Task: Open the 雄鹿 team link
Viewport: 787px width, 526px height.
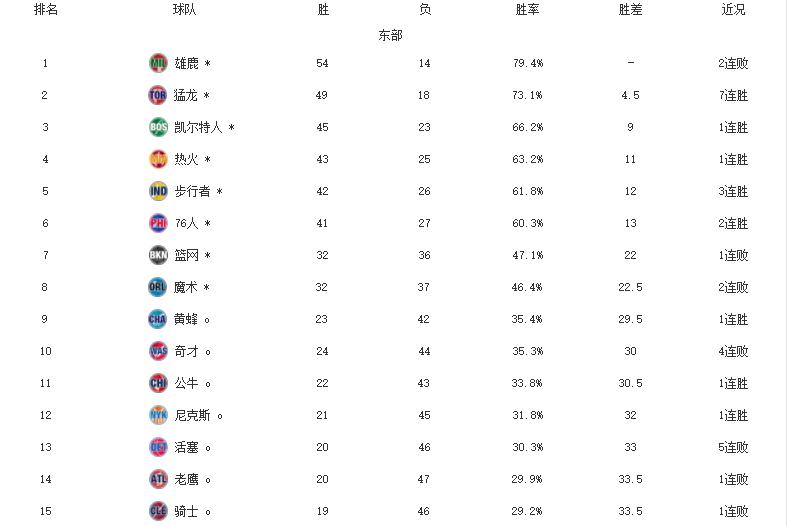Action: (x=186, y=63)
